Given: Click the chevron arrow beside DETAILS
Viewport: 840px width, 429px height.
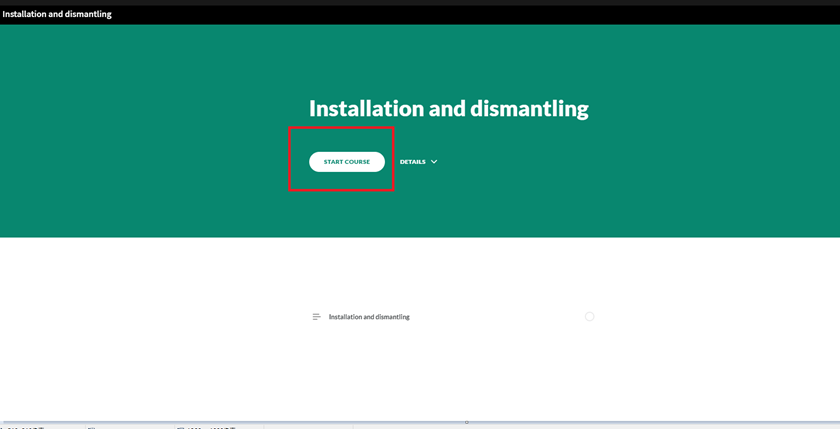Looking at the screenshot, I should [434, 162].
